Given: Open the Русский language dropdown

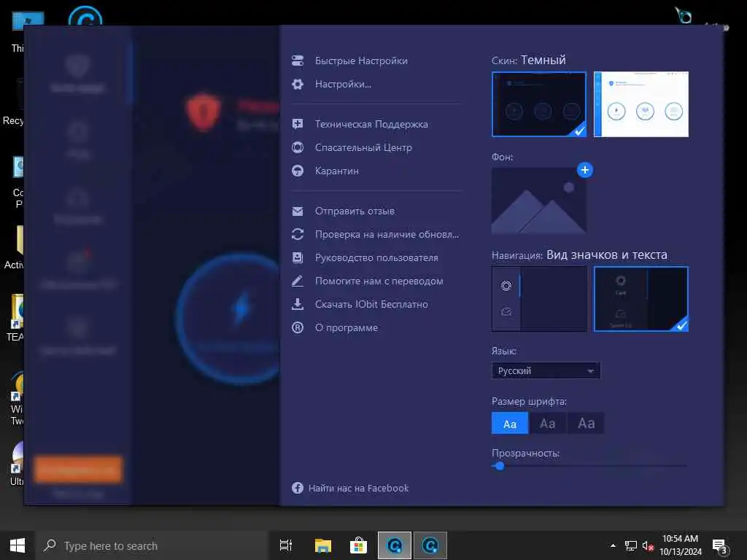Looking at the screenshot, I should pyautogui.click(x=546, y=370).
